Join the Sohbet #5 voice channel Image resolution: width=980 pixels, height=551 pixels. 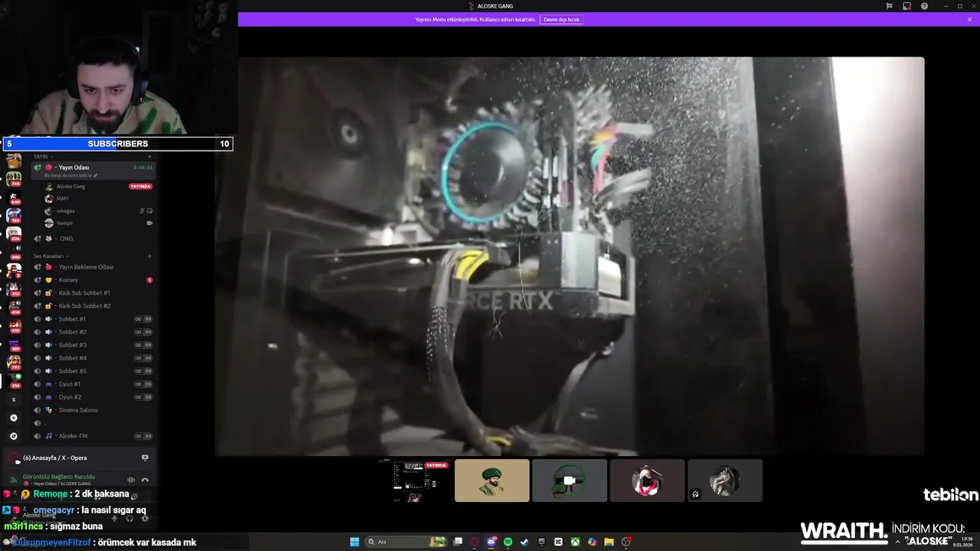coord(93,371)
